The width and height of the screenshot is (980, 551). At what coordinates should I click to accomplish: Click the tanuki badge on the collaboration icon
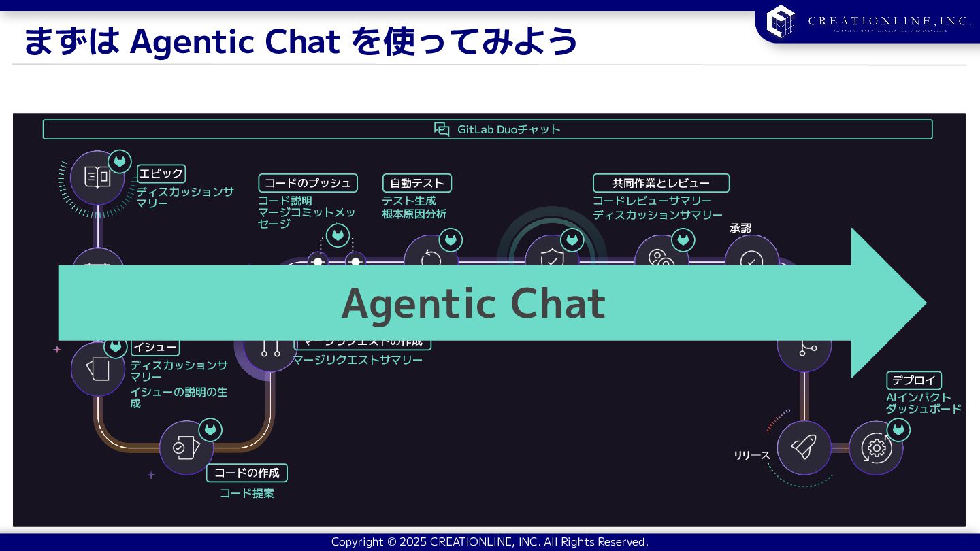click(x=683, y=240)
